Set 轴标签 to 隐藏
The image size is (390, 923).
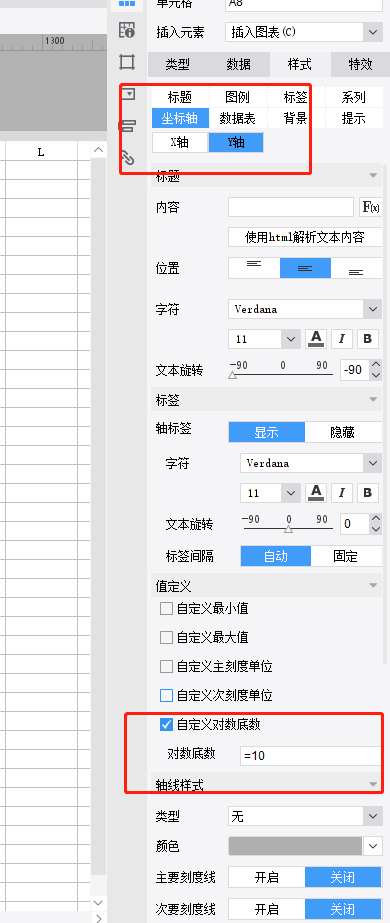tap(343, 432)
